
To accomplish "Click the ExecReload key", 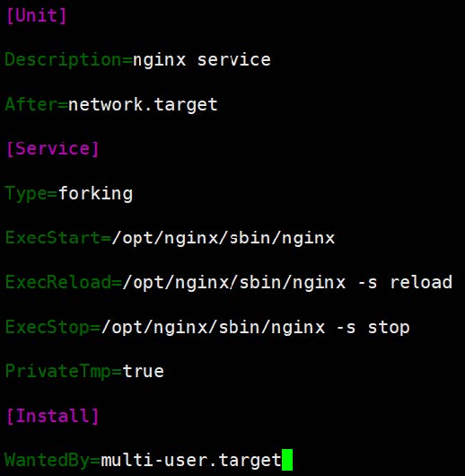I will (58, 282).
